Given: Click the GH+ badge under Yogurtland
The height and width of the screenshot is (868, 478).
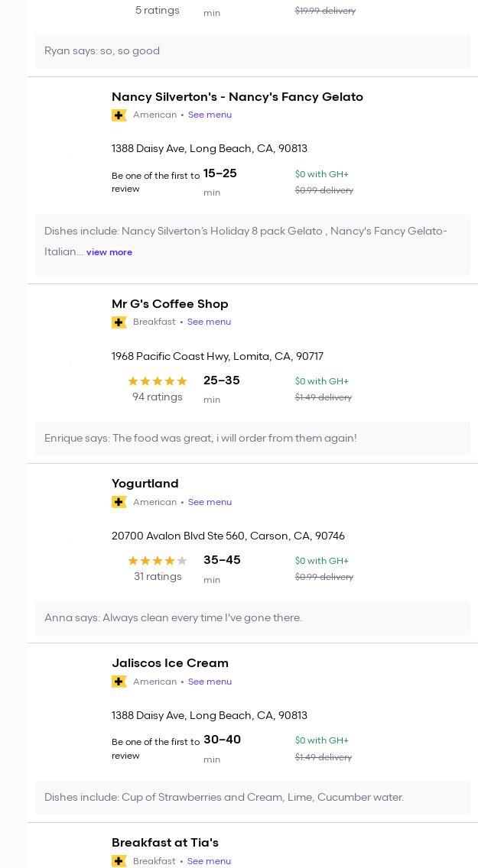Looking at the screenshot, I should pos(119,502).
